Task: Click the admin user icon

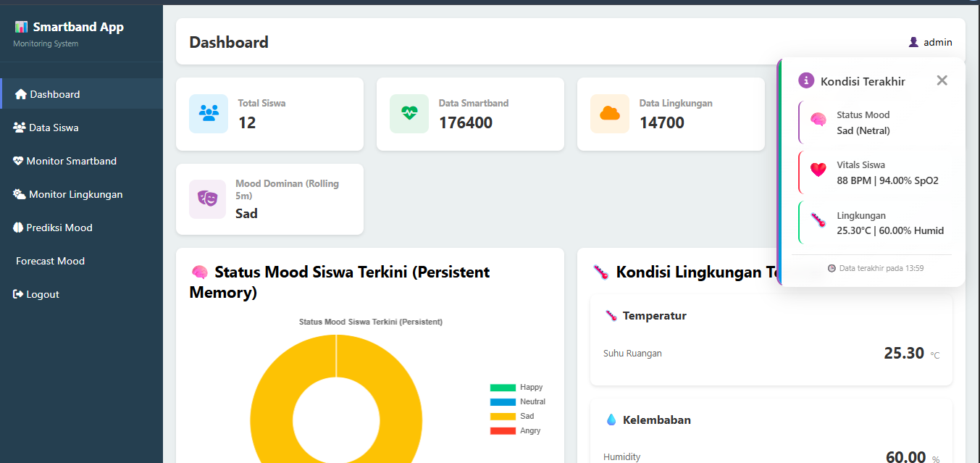Action: [x=914, y=42]
